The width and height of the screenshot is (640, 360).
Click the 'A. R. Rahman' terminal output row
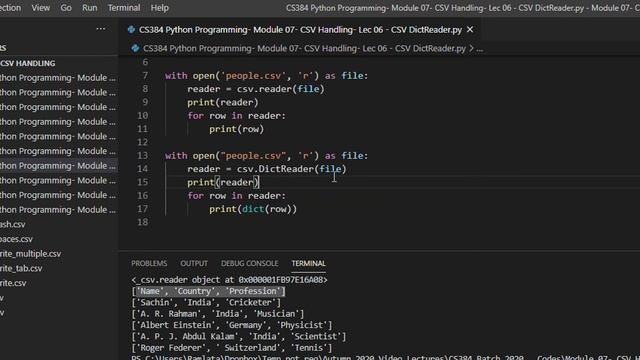pos(218,314)
